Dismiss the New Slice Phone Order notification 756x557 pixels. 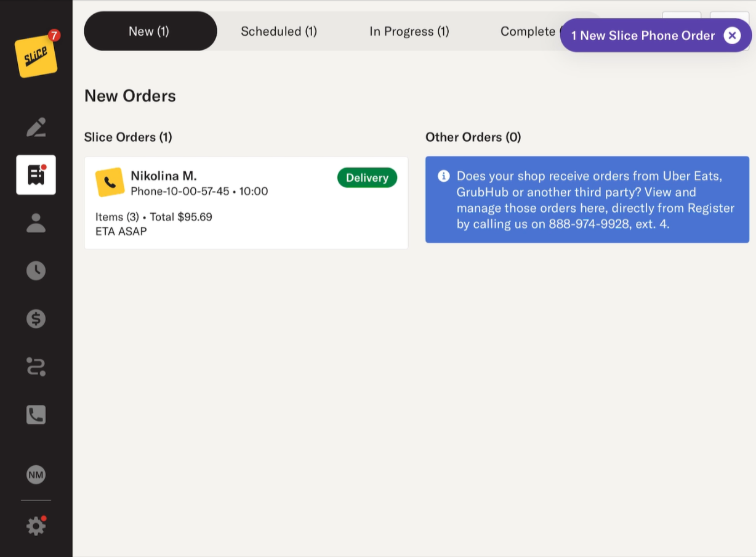(x=732, y=36)
